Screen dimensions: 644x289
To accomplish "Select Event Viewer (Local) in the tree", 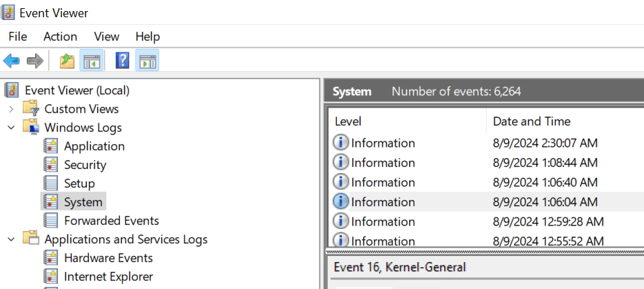I will (77, 90).
